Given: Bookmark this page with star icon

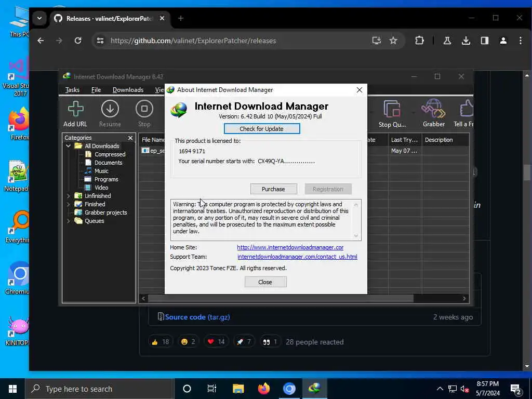Looking at the screenshot, I should [393, 41].
